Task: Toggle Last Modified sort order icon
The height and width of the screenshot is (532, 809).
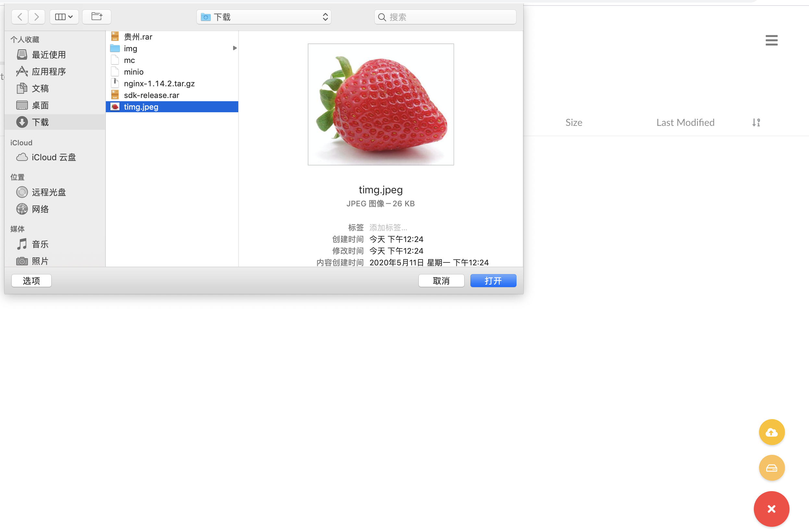Action: coord(756,122)
